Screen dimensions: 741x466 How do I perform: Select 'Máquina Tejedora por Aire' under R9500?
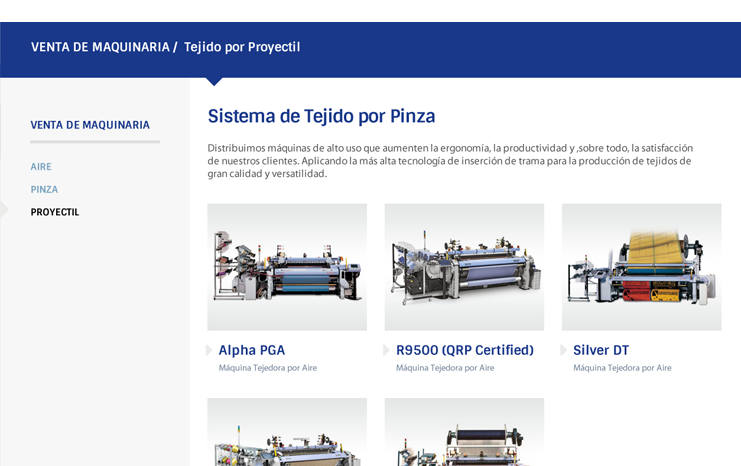pyautogui.click(x=445, y=368)
